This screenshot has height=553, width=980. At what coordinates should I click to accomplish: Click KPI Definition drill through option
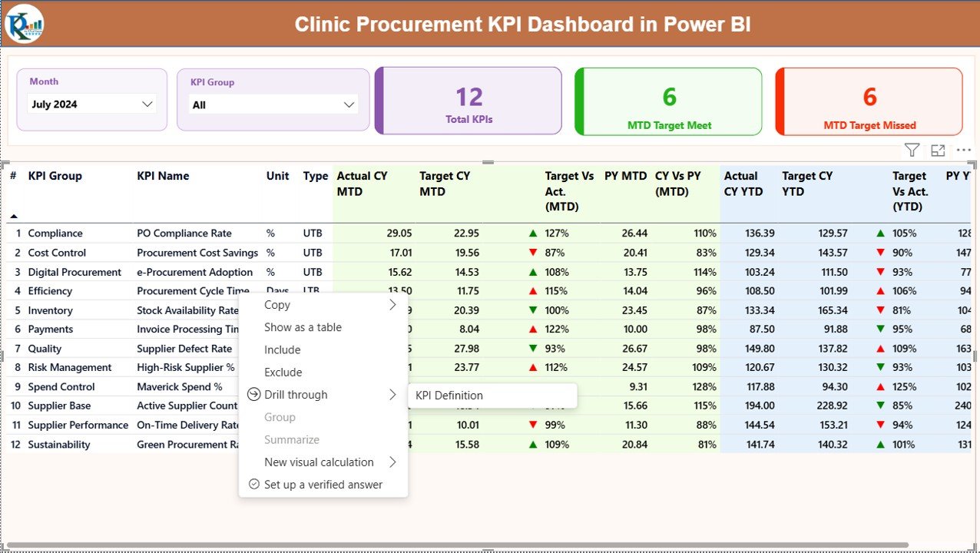click(449, 396)
